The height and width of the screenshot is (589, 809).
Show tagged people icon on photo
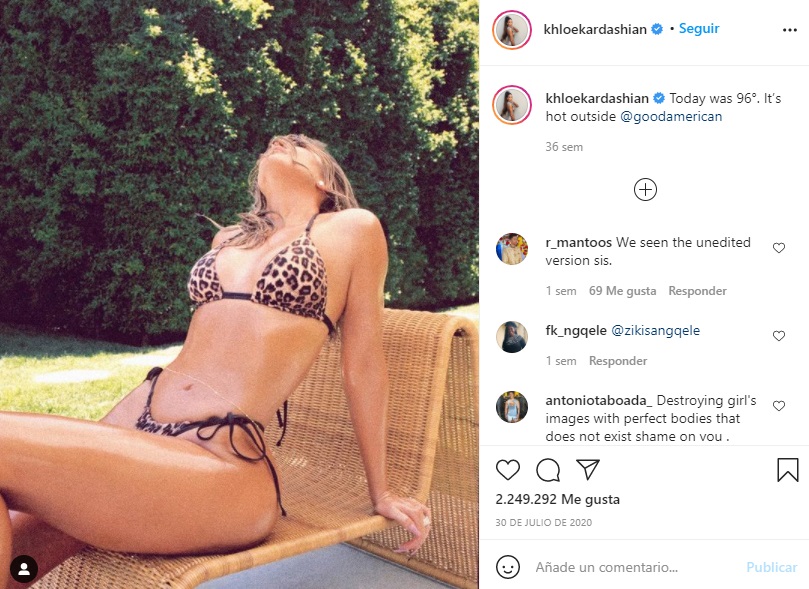[24, 569]
